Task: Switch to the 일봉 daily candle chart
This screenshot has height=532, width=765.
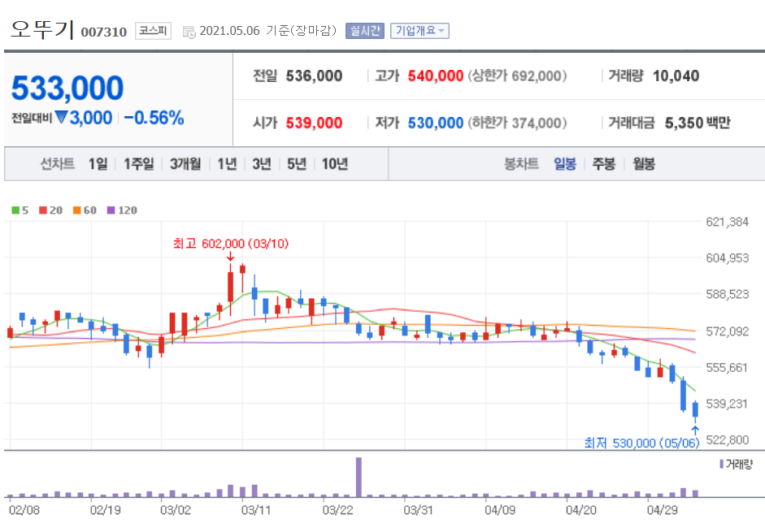Action: [565, 164]
